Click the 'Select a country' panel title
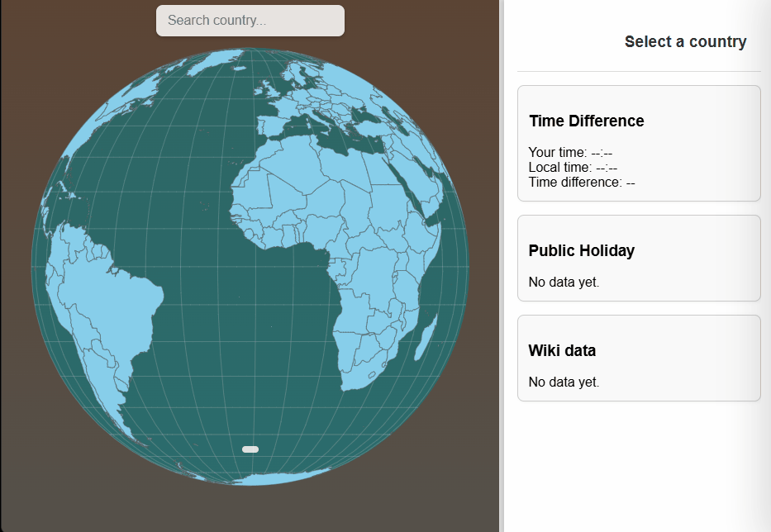This screenshot has height=532, width=771. click(x=685, y=41)
